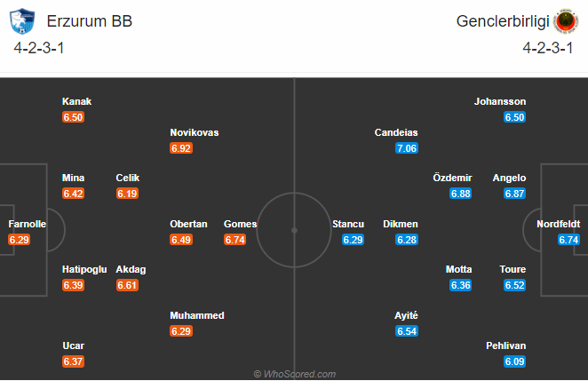Open the Genclerbirligi team name
The width and height of the screenshot is (588, 381).
coord(503,21)
